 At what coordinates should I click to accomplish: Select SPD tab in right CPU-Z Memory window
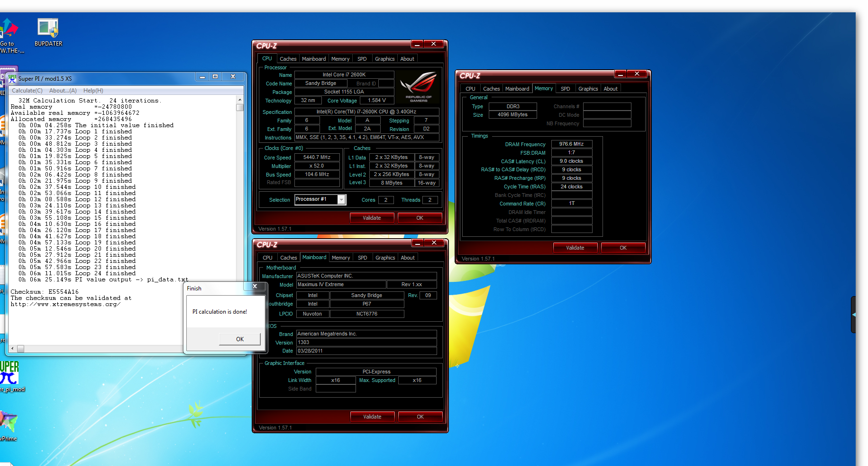coord(566,89)
